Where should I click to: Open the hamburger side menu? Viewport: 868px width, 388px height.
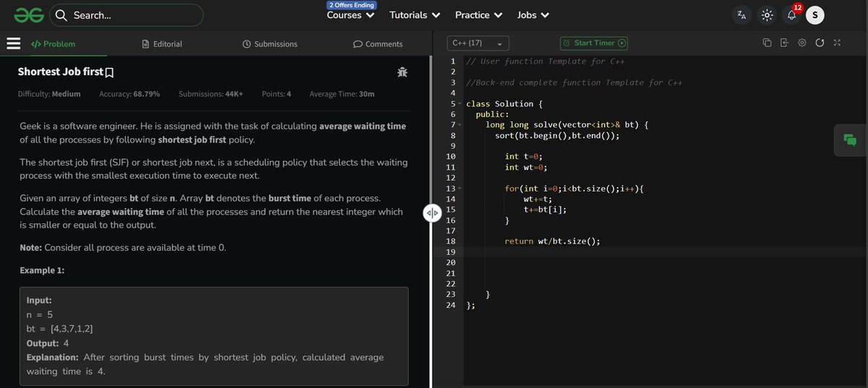point(13,43)
